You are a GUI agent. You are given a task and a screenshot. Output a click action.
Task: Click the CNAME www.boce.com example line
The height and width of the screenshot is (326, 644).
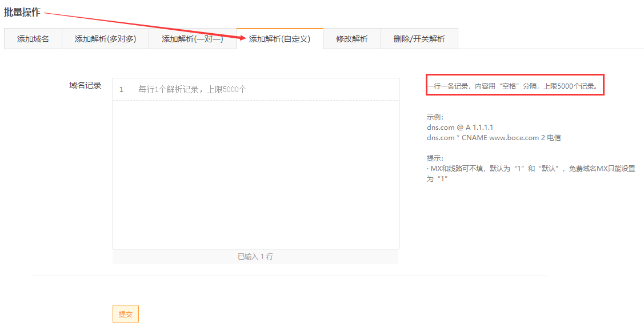(x=494, y=137)
